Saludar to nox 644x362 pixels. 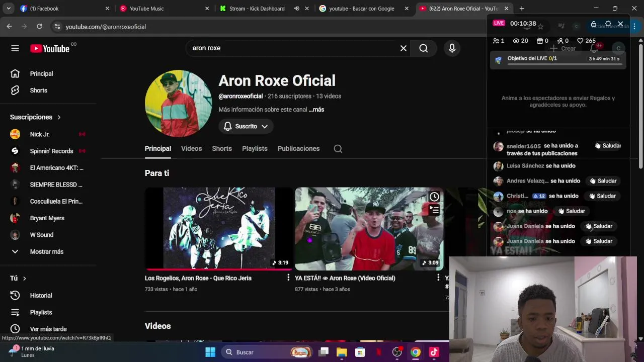tap(572, 211)
